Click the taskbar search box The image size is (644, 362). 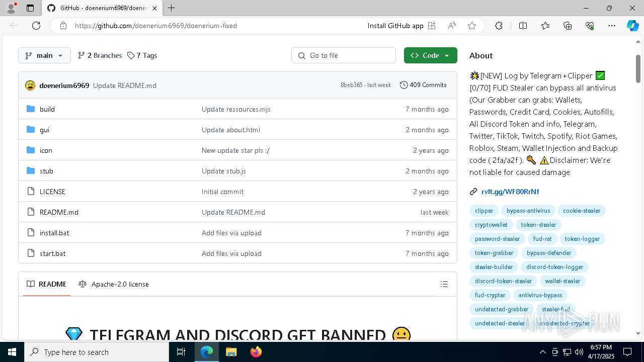coord(97,352)
